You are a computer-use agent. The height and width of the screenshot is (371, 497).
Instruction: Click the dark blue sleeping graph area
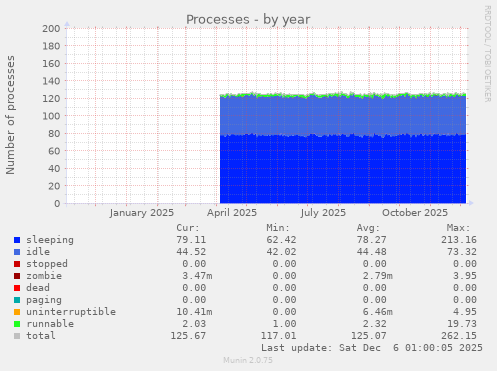(x=343, y=169)
